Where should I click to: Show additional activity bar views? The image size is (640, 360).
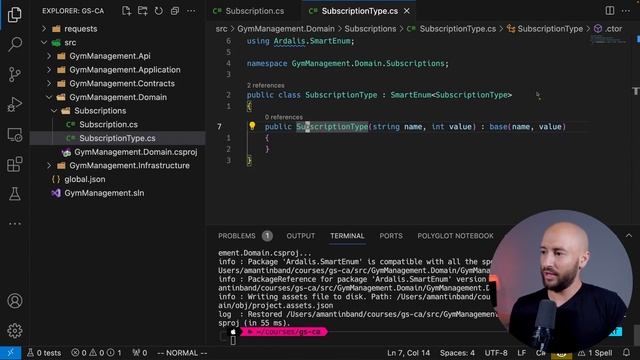15,224
